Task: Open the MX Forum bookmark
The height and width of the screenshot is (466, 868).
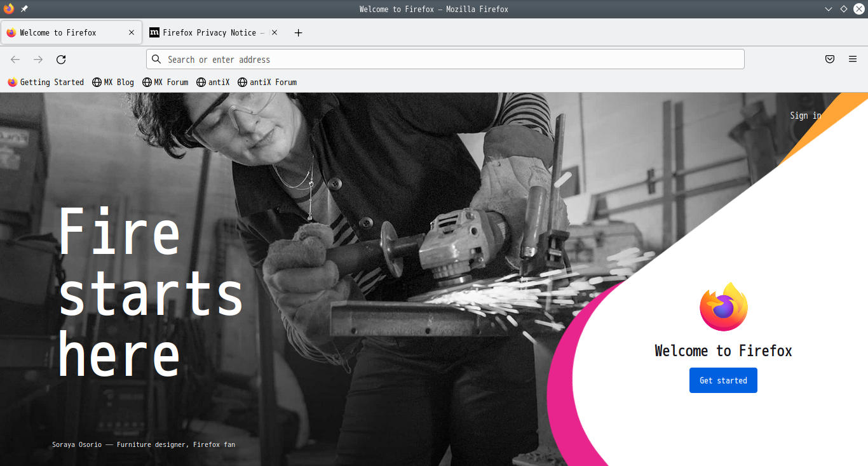Action: coord(165,82)
